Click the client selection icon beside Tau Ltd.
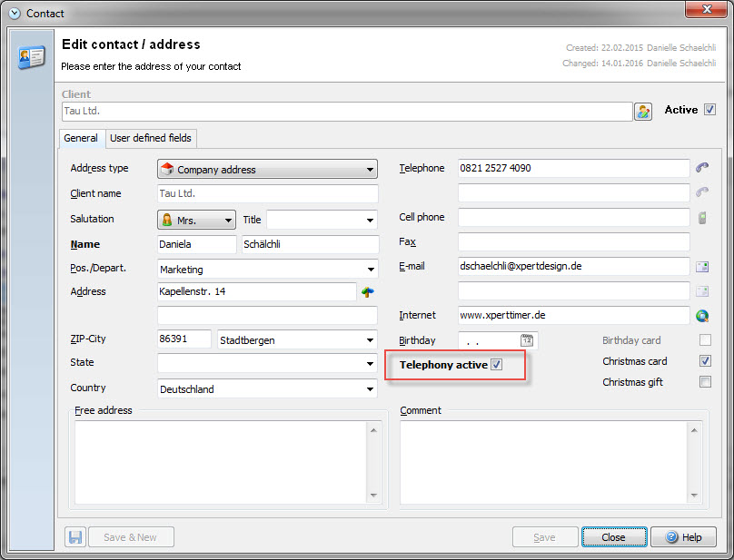Screen dimensions: 734x560 643,112
